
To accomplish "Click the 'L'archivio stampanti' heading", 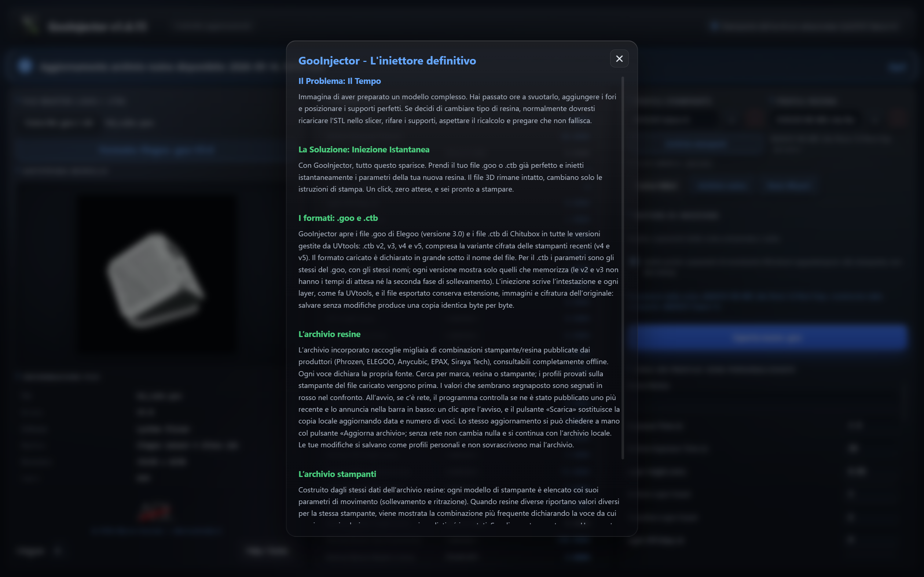I will coord(337,474).
